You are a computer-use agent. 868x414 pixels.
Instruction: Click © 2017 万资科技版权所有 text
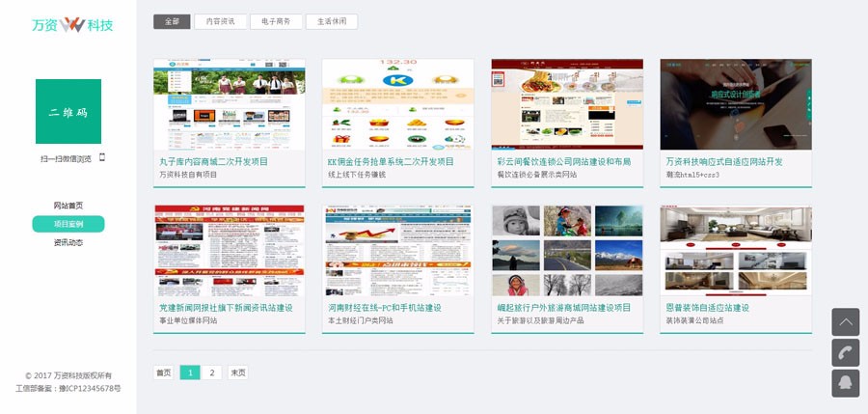[x=68, y=375]
